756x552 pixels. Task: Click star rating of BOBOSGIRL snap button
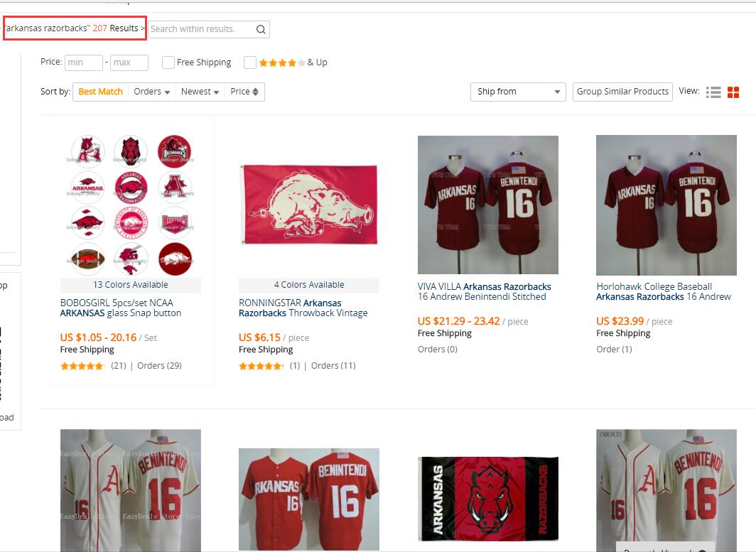tap(82, 366)
